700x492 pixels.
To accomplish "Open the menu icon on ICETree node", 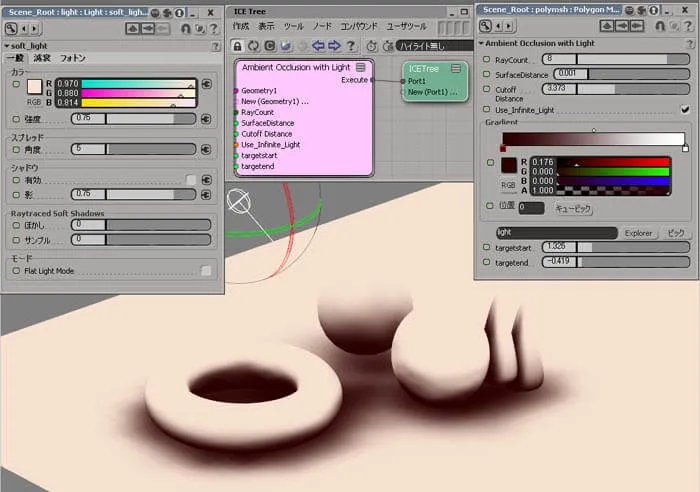I will (456, 68).
